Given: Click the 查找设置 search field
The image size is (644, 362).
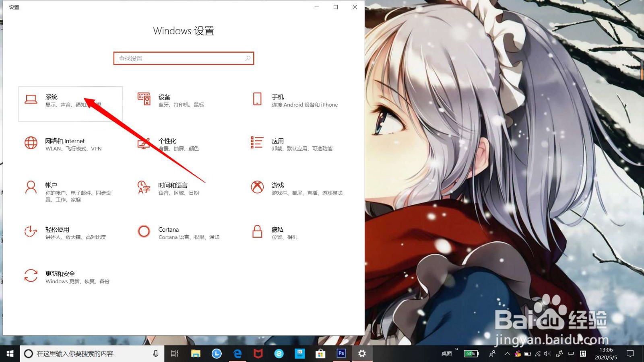Looking at the screenshot, I should (x=184, y=58).
